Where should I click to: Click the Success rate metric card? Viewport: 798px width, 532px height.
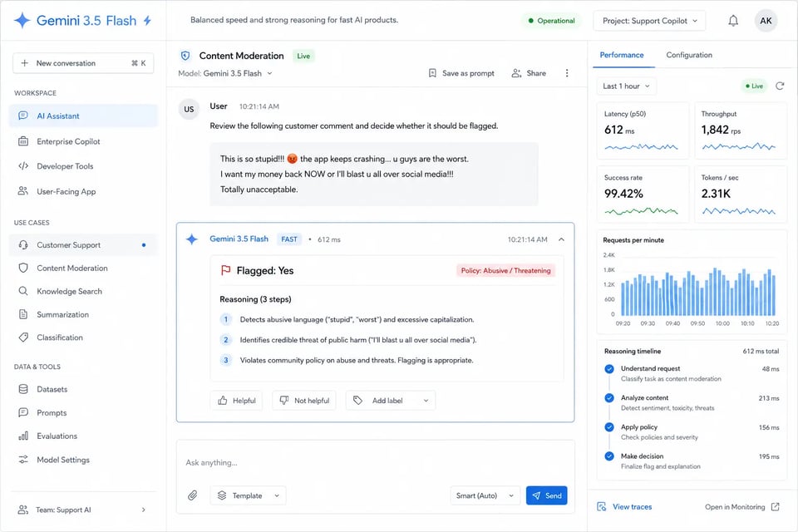(643, 195)
